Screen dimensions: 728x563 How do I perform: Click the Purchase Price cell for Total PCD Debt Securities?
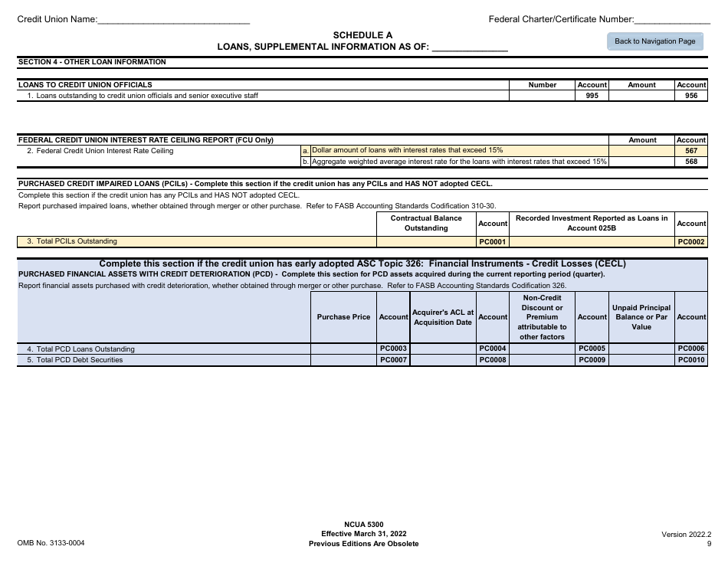344,359
